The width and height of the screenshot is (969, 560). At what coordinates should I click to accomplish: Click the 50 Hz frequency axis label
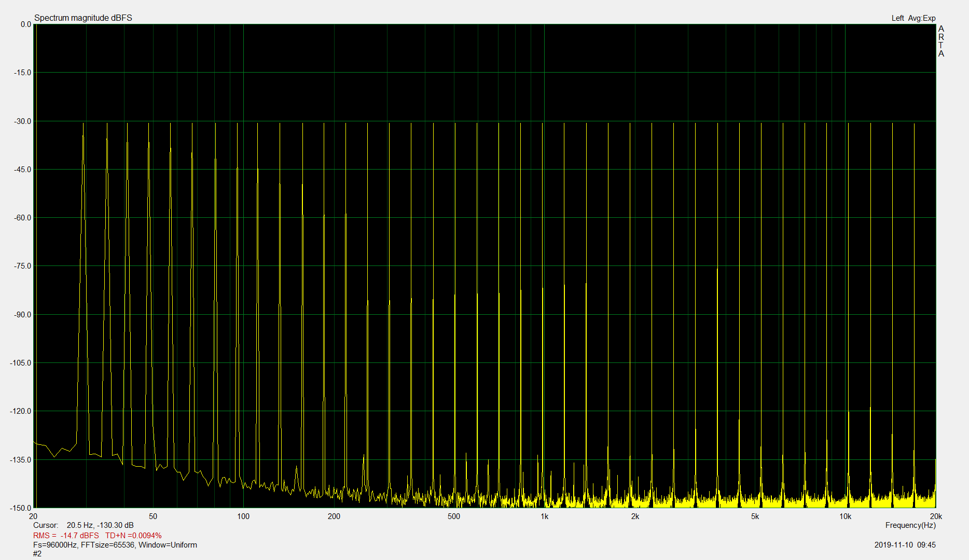click(153, 516)
